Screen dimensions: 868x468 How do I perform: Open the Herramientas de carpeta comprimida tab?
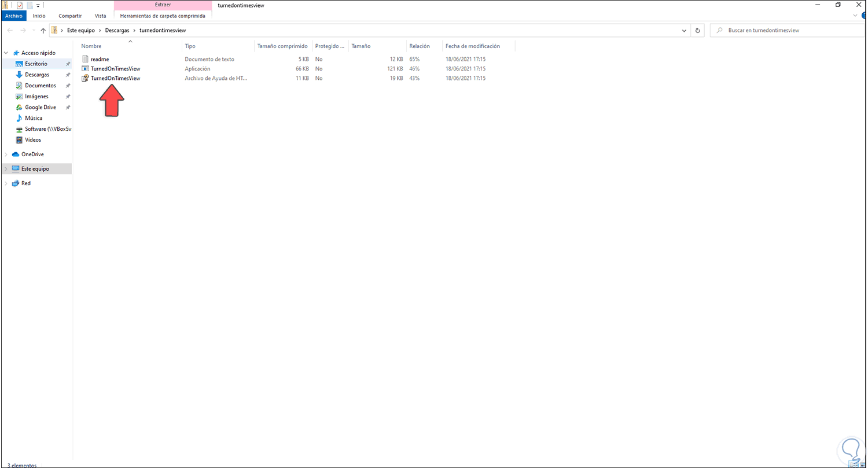[x=163, y=16]
